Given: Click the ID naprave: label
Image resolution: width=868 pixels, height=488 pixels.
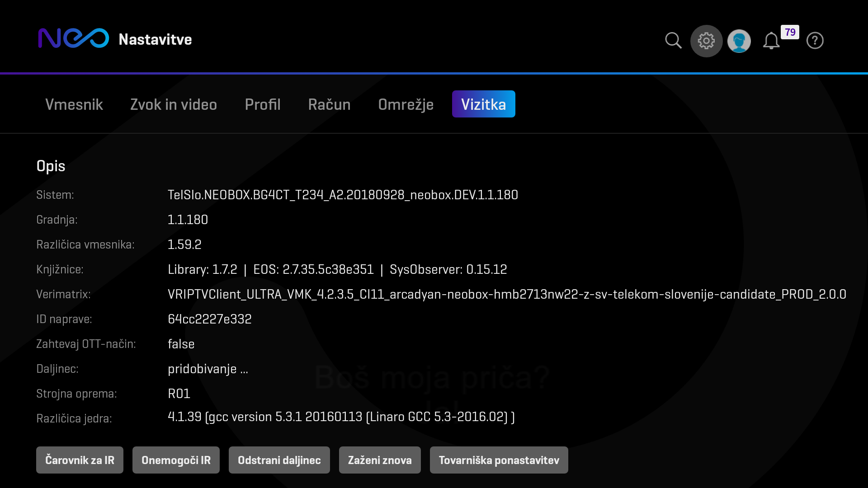Looking at the screenshot, I should [x=64, y=319].
